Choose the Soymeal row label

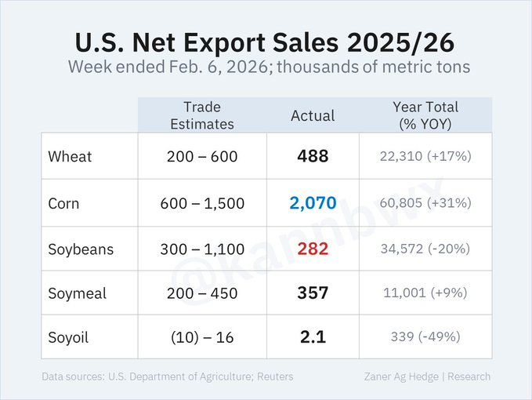click(78, 293)
